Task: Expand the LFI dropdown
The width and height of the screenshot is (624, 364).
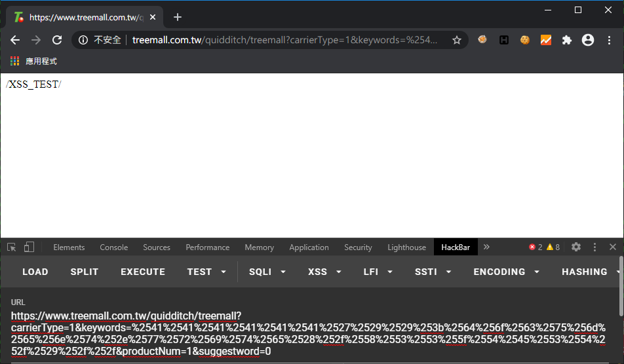Action: [x=378, y=272]
